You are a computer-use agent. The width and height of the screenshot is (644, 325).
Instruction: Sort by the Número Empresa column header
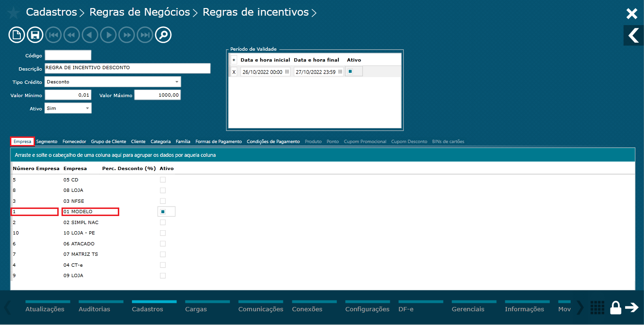(36, 169)
